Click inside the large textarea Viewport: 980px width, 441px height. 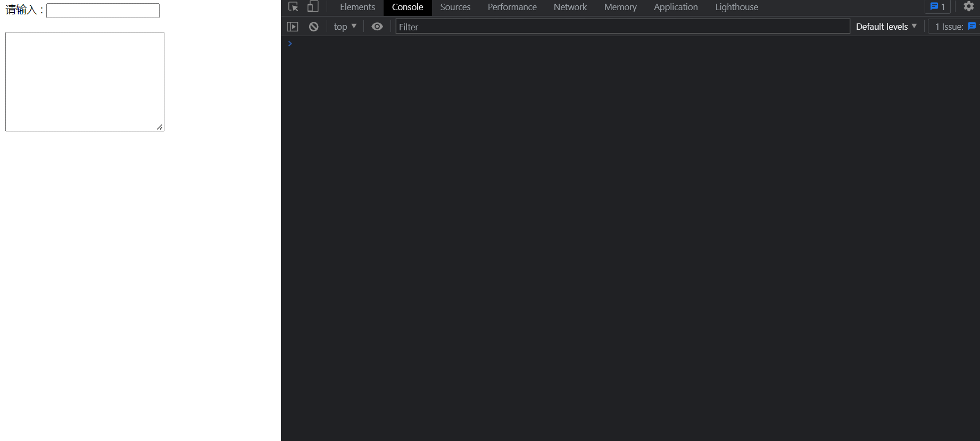(85, 81)
